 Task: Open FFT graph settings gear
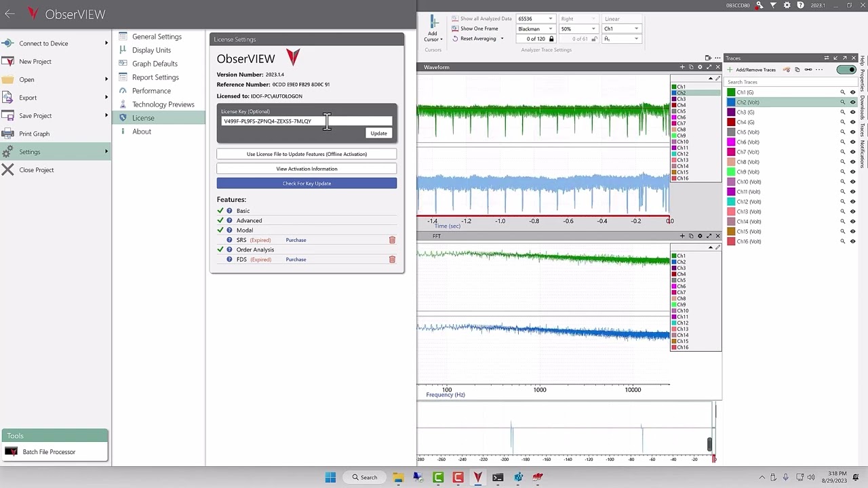[700, 236]
